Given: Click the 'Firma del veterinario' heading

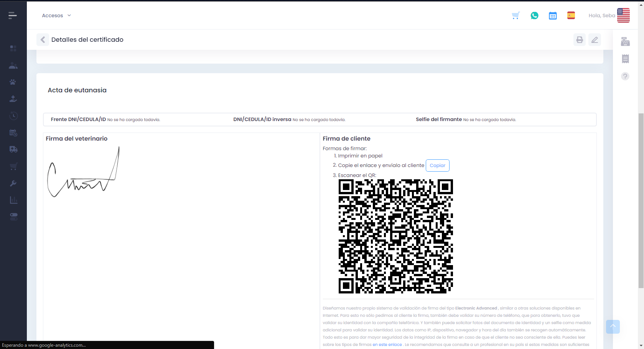Looking at the screenshot, I should point(77,139).
